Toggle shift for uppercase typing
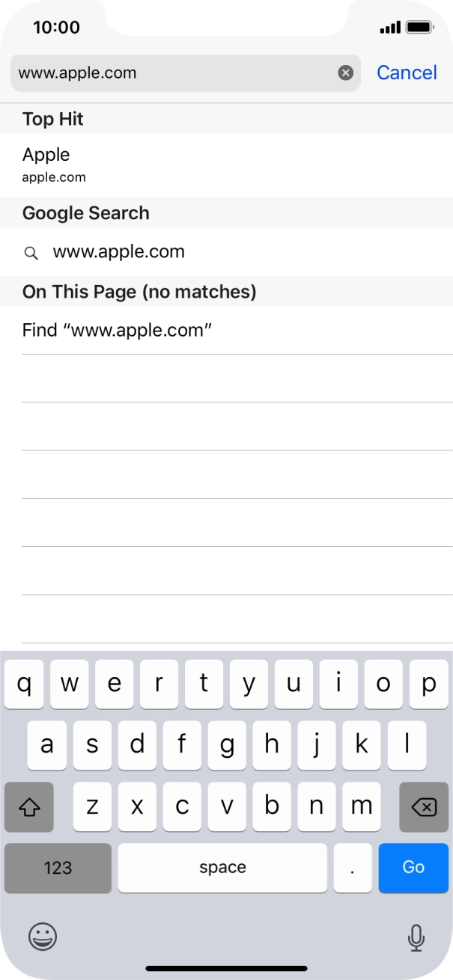This screenshot has height=980, width=453. pyautogui.click(x=29, y=806)
